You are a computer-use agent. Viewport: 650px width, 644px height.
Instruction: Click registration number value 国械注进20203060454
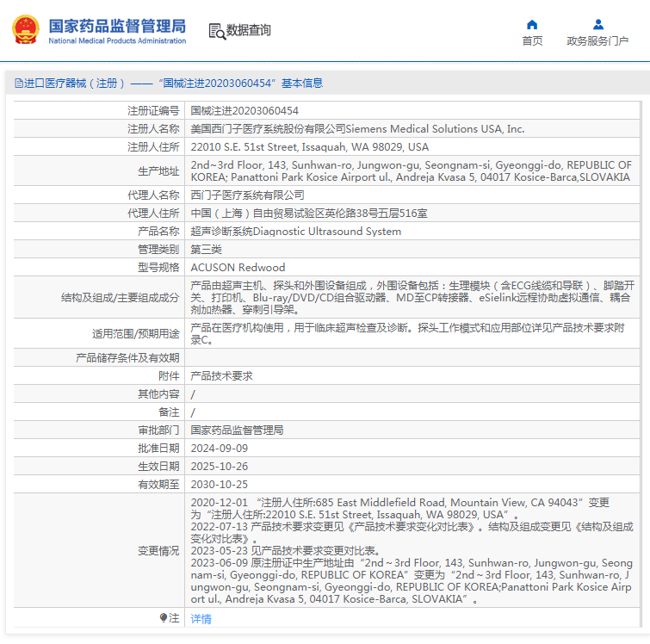[245, 111]
